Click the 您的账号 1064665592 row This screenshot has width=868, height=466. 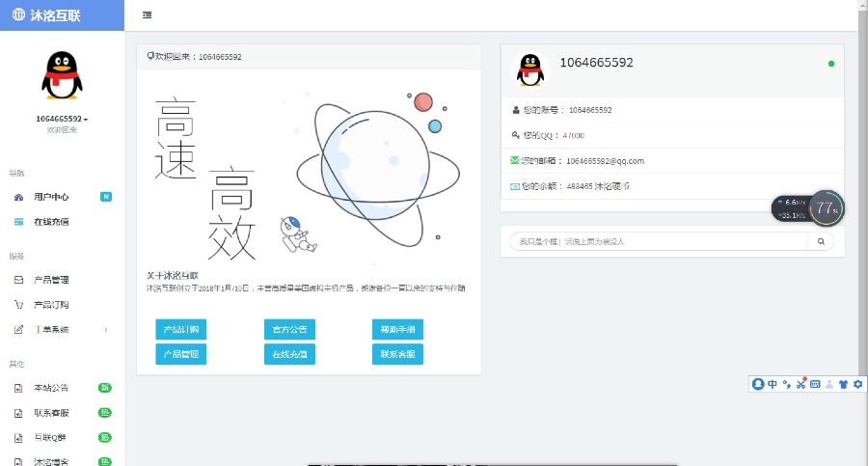coord(672,110)
